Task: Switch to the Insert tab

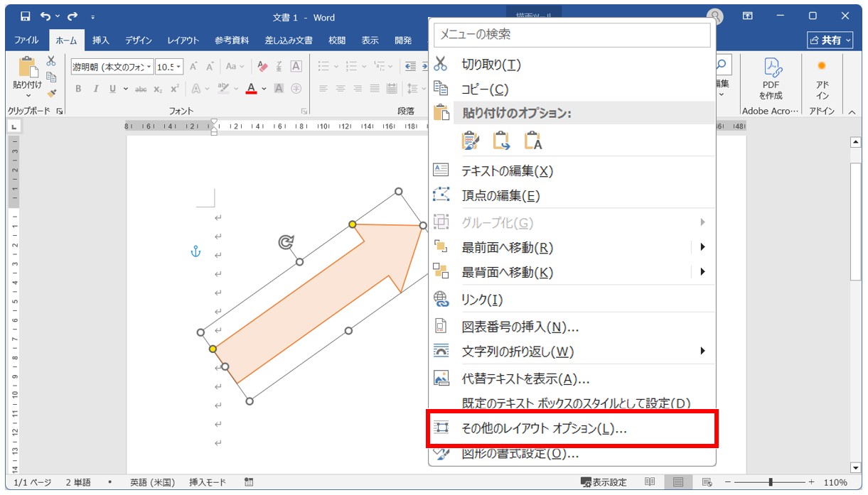Action: 101,40
